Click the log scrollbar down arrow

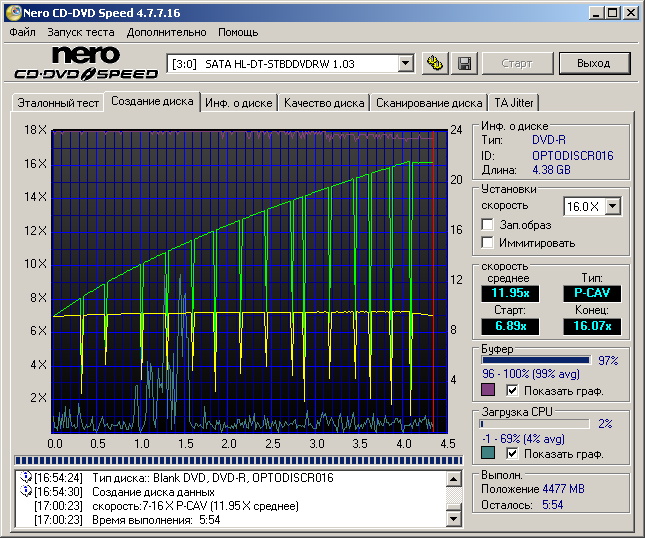coord(455,520)
